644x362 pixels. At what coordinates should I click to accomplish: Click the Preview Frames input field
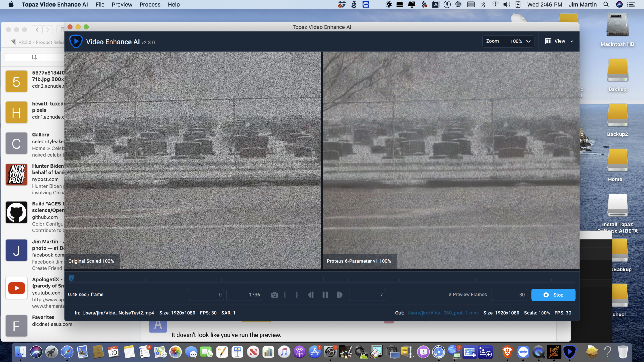click(x=509, y=295)
